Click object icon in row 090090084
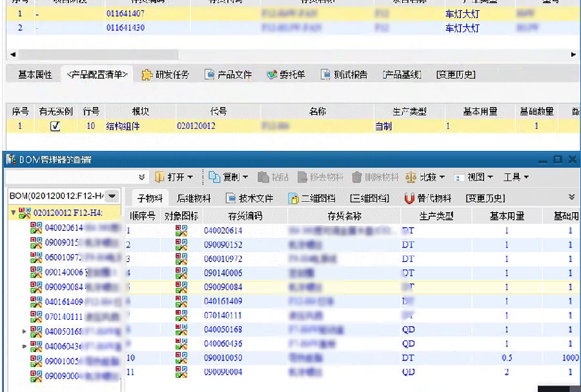This screenshot has height=392, width=581. click(181, 287)
